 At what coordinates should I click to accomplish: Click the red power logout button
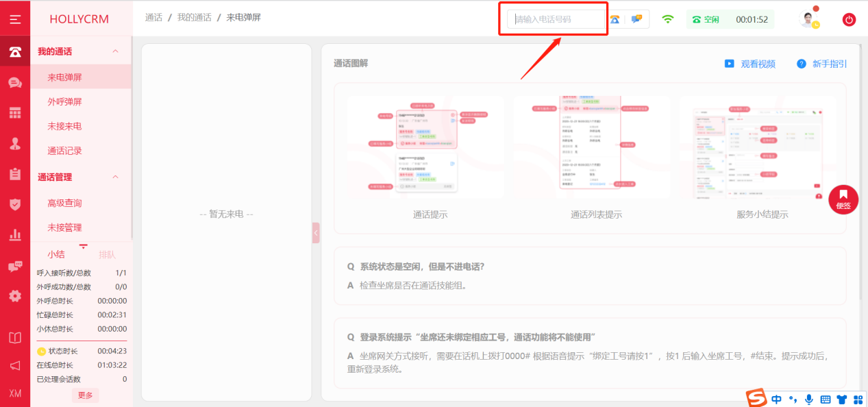pos(850,19)
